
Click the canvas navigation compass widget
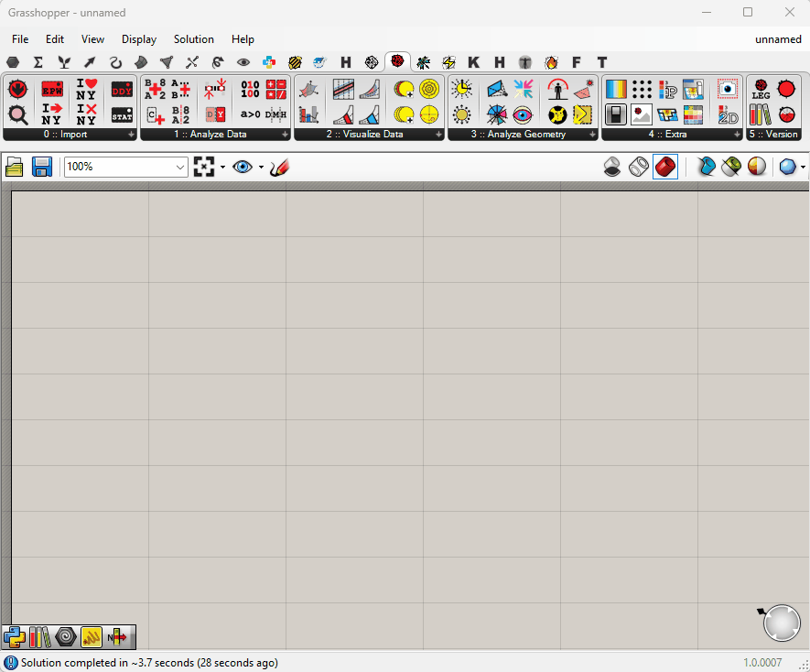(x=782, y=623)
